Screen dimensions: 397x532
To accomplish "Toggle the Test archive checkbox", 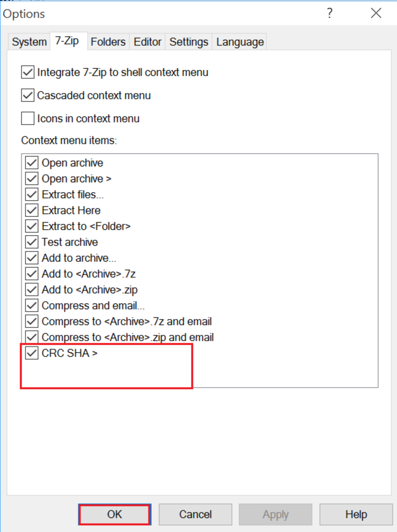I will point(32,242).
